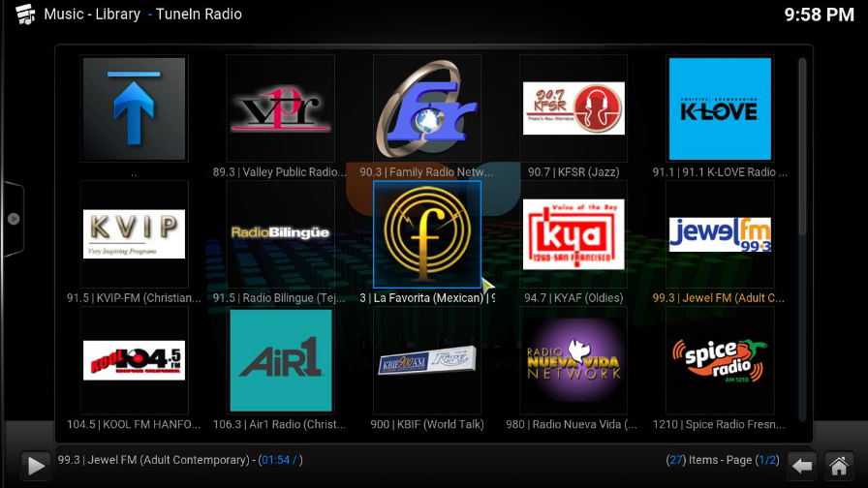The width and height of the screenshot is (868, 488).
Task: Click the play button in the bottom bar
Action: 36,466
